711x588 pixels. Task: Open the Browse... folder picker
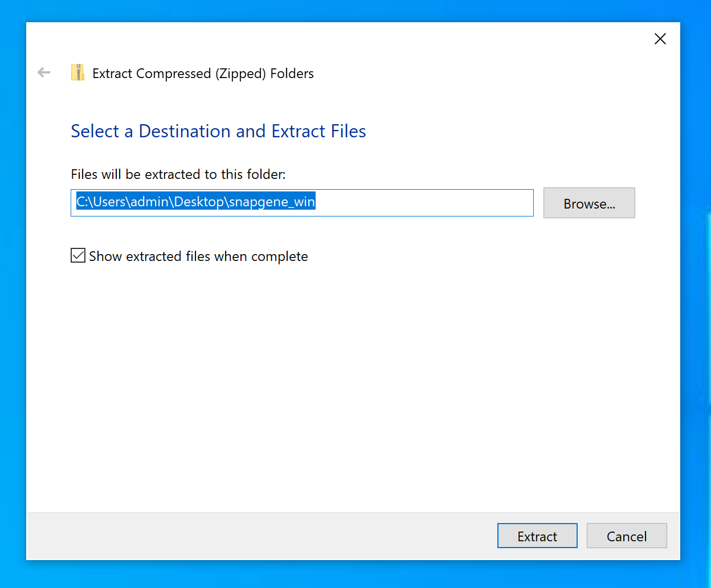pyautogui.click(x=589, y=203)
